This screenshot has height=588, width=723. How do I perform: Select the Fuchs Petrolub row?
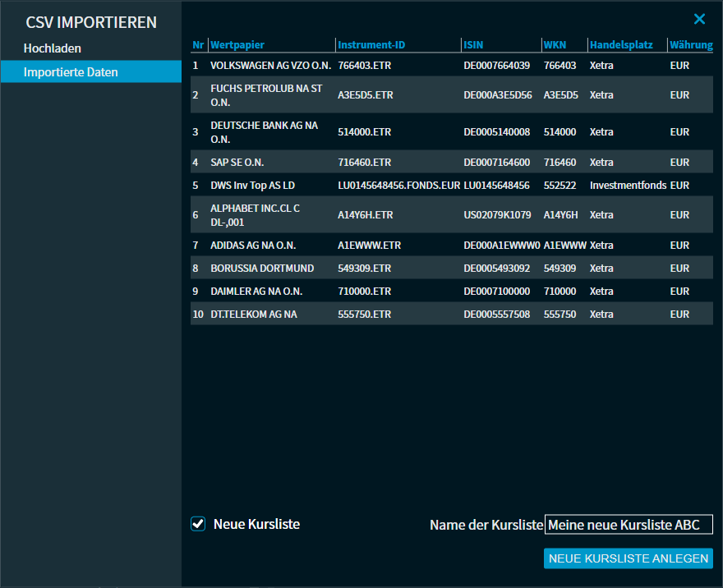[x=451, y=95]
